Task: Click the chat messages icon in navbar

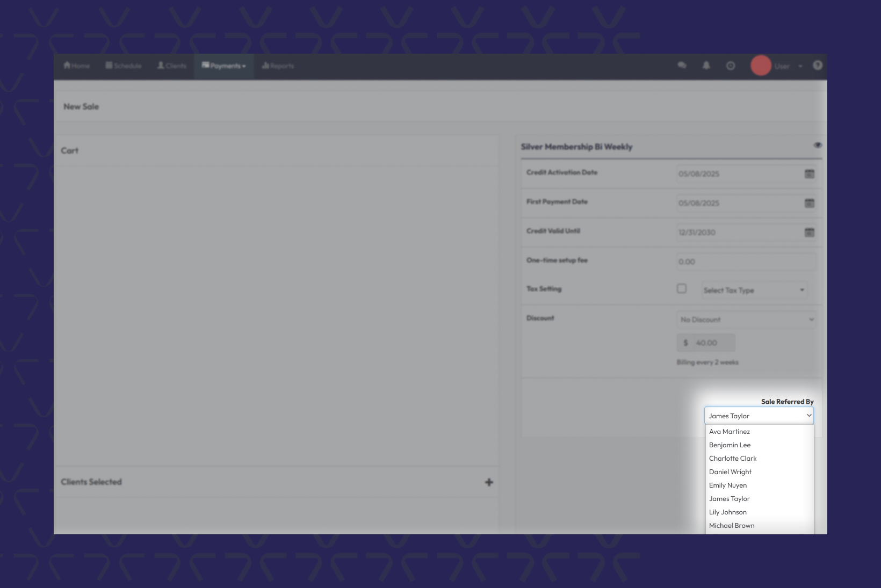Action: click(682, 66)
